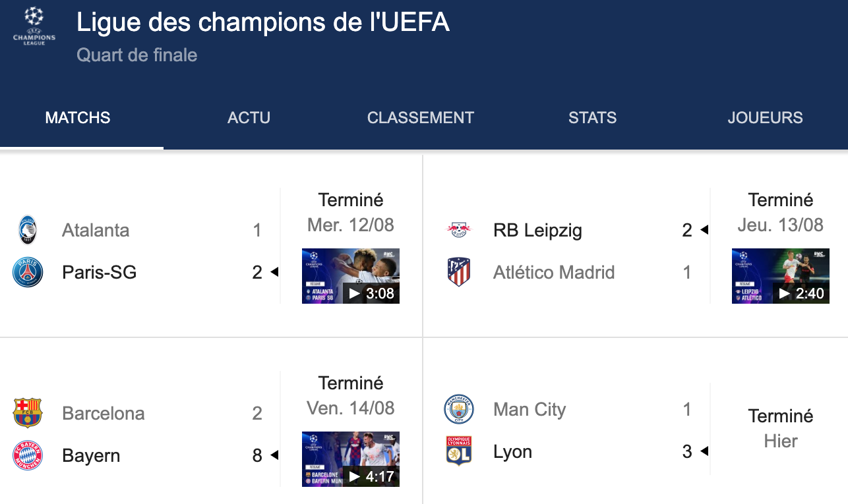Play the Barcelone Bayern highlights video
The image size is (848, 504).
coord(351,459)
